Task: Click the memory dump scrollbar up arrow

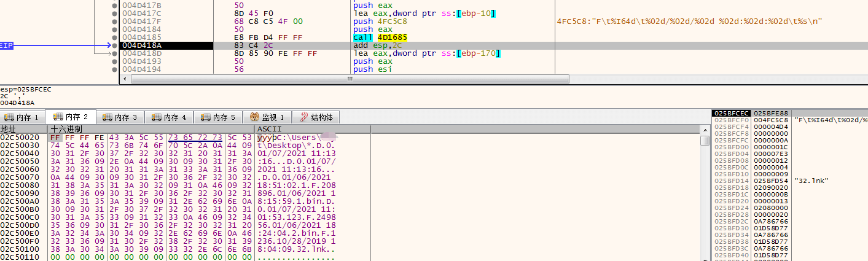Action: pos(705,129)
